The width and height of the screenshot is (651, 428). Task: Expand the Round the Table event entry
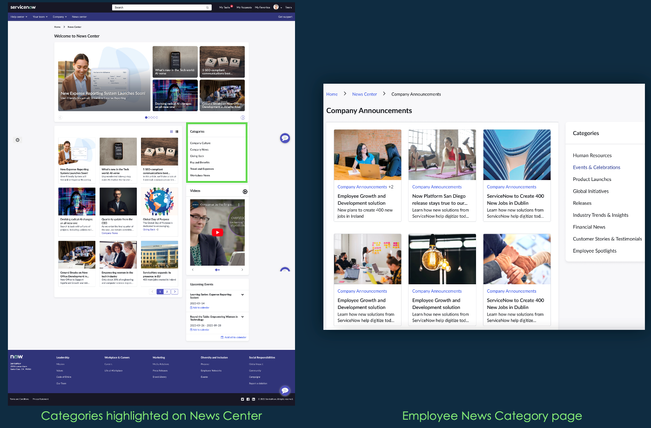[242, 317]
